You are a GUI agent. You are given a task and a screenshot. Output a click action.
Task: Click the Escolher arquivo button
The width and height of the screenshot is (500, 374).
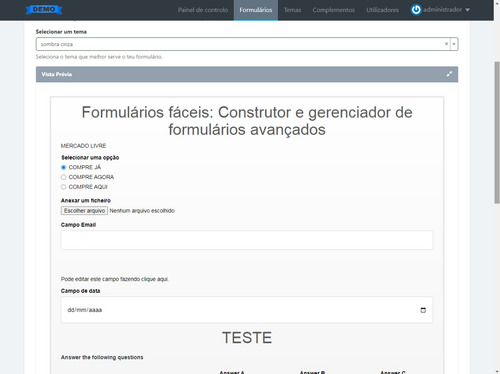pos(84,211)
